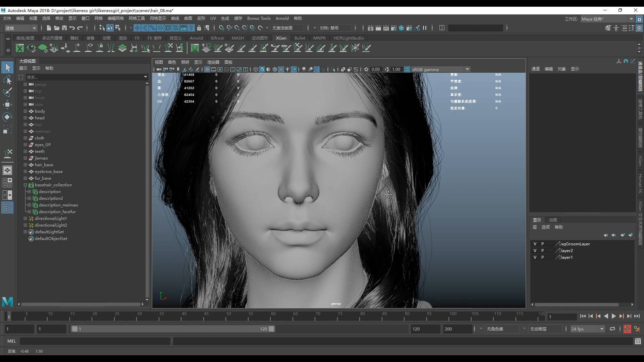This screenshot has height=362, width=644.
Task: Open the Maya 经典 workspace dropdown
Action: tap(607, 19)
